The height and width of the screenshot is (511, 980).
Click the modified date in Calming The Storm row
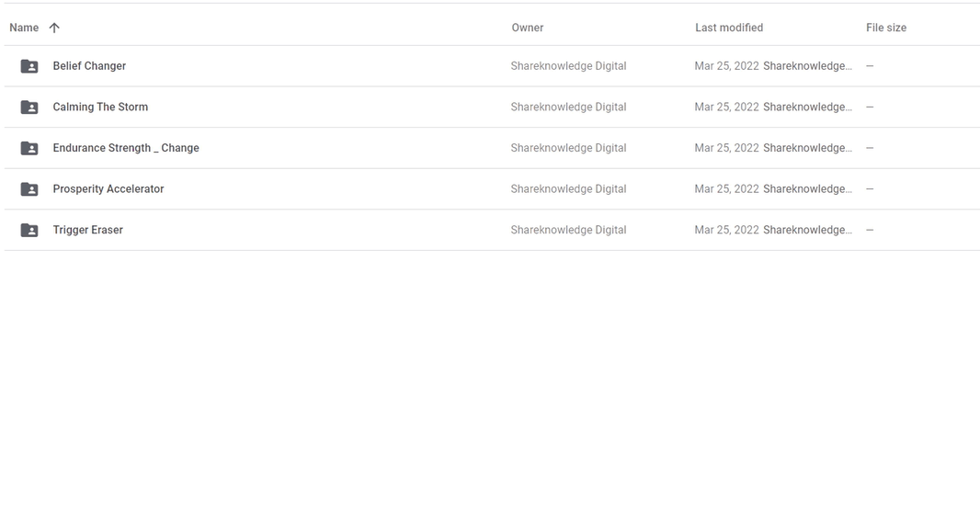click(x=726, y=108)
